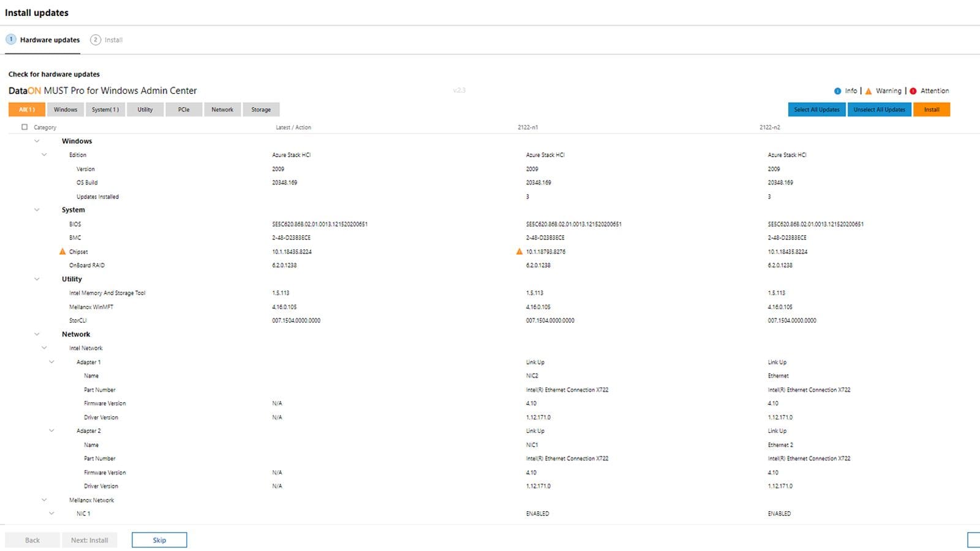Select the OnBoard RAID row label
The height and width of the screenshot is (551, 980).
pyautogui.click(x=87, y=265)
